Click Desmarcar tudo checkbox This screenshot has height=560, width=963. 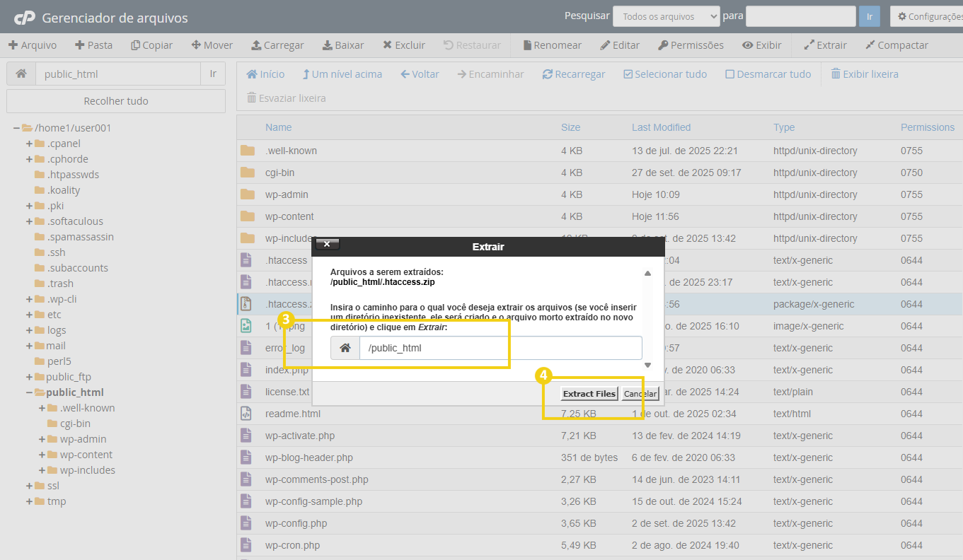(768, 74)
